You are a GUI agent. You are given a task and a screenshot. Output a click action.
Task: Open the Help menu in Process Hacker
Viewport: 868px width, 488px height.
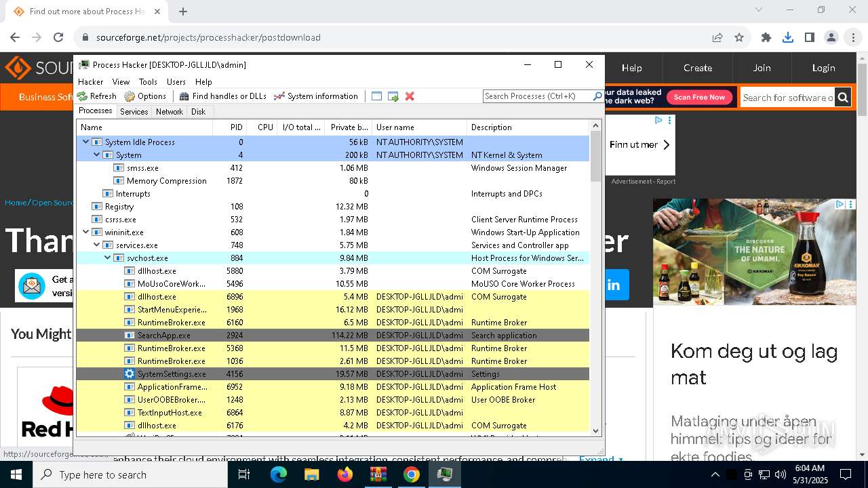tap(203, 81)
